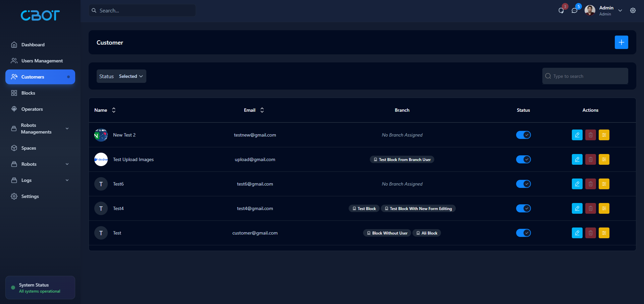Turn off the status switch for Test
This screenshot has height=304, width=644.
coord(523,233)
